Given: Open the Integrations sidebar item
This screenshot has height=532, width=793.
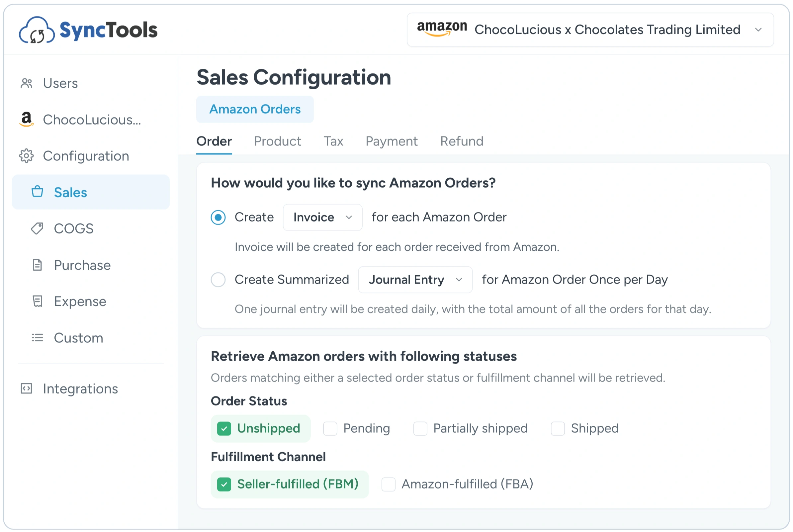Looking at the screenshot, I should (91, 389).
